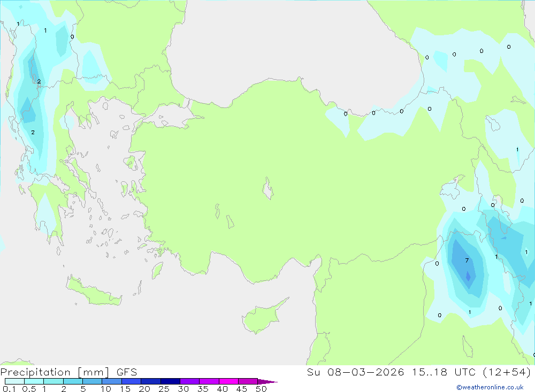Click the 20–25 mm legend color swatch

(x=151, y=381)
